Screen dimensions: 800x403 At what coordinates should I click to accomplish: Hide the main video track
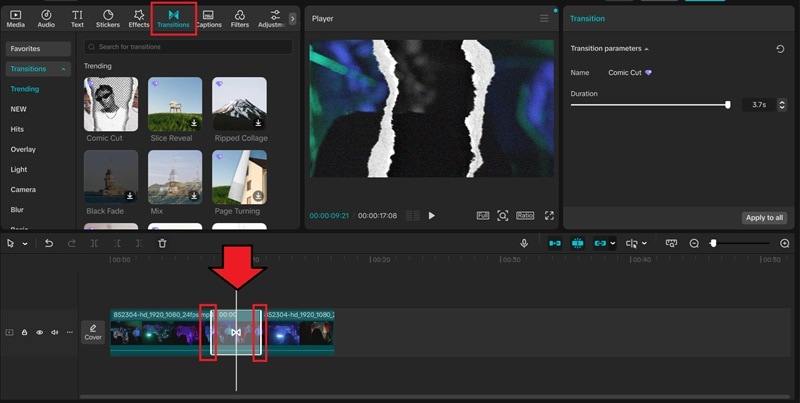(39, 333)
